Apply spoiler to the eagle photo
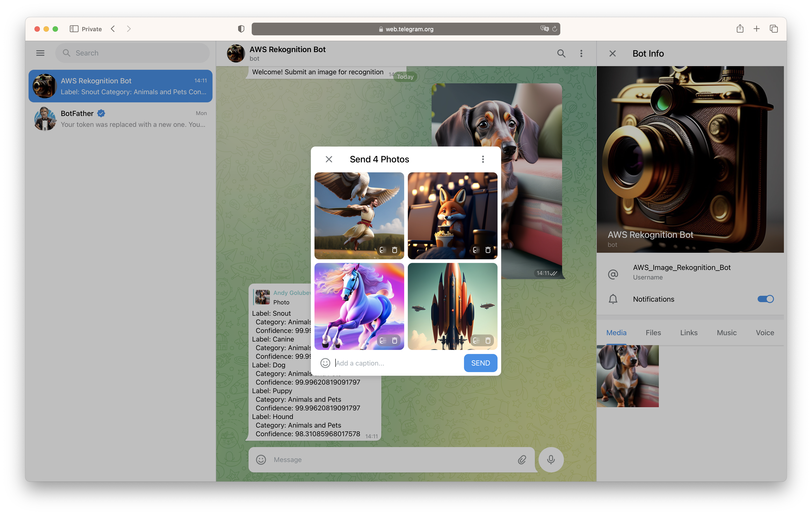Screen dimensions: 812x515 point(383,250)
